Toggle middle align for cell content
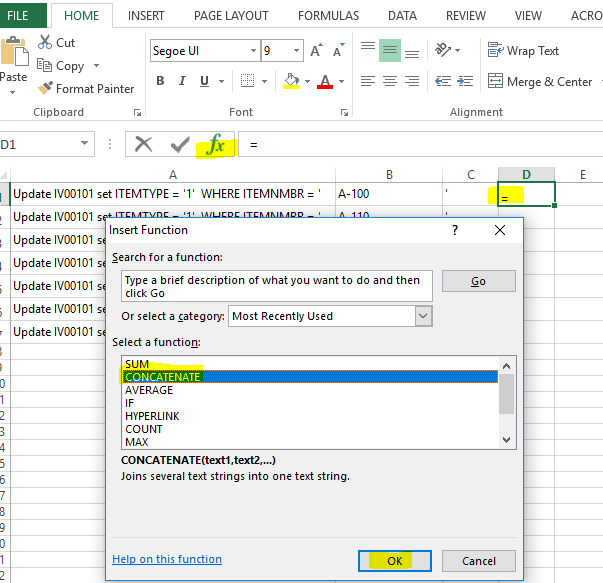 tap(390, 50)
